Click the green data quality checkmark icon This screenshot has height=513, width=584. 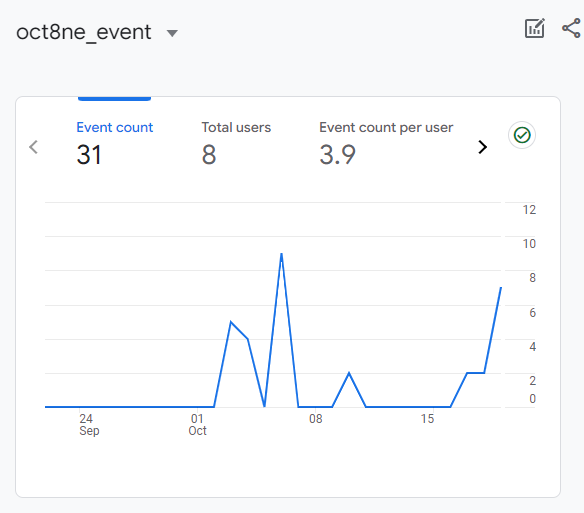click(522, 135)
